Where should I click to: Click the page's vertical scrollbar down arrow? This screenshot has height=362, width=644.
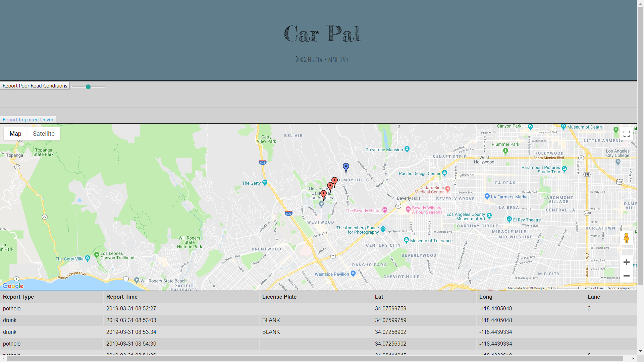point(640,351)
